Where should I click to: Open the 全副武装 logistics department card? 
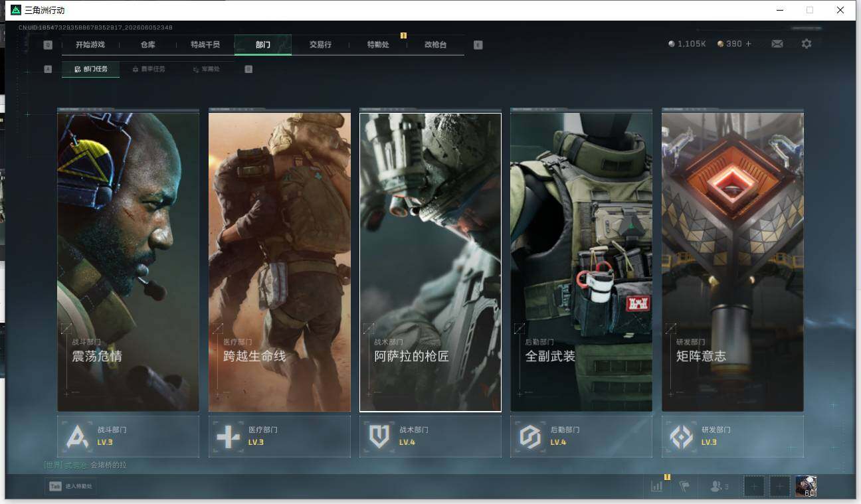point(581,262)
